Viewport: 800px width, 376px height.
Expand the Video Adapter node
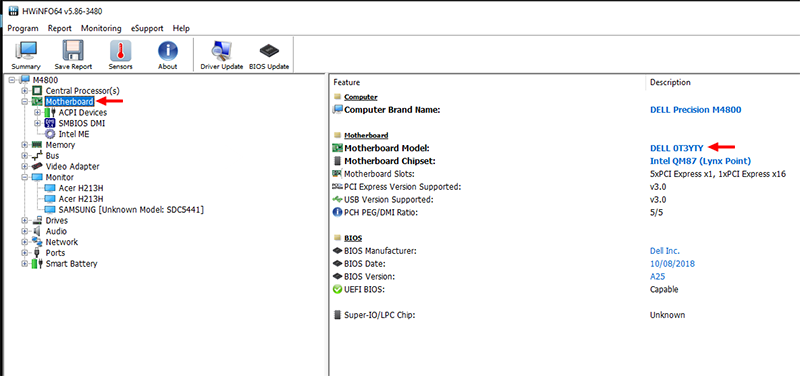pos(24,166)
